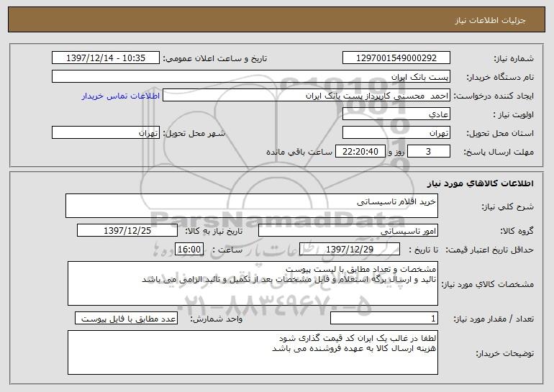The width and height of the screenshot is (554, 392).
Task: Click the line هزینه ارسال کالا به عهده فروشنده
Action: click(354, 349)
